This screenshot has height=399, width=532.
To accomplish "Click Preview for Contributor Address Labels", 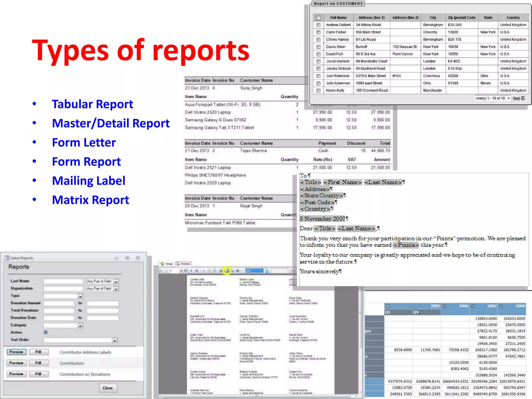I will [16, 352].
